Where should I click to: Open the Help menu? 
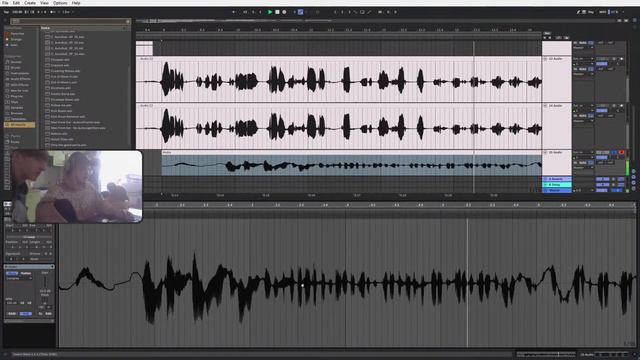(76, 3)
